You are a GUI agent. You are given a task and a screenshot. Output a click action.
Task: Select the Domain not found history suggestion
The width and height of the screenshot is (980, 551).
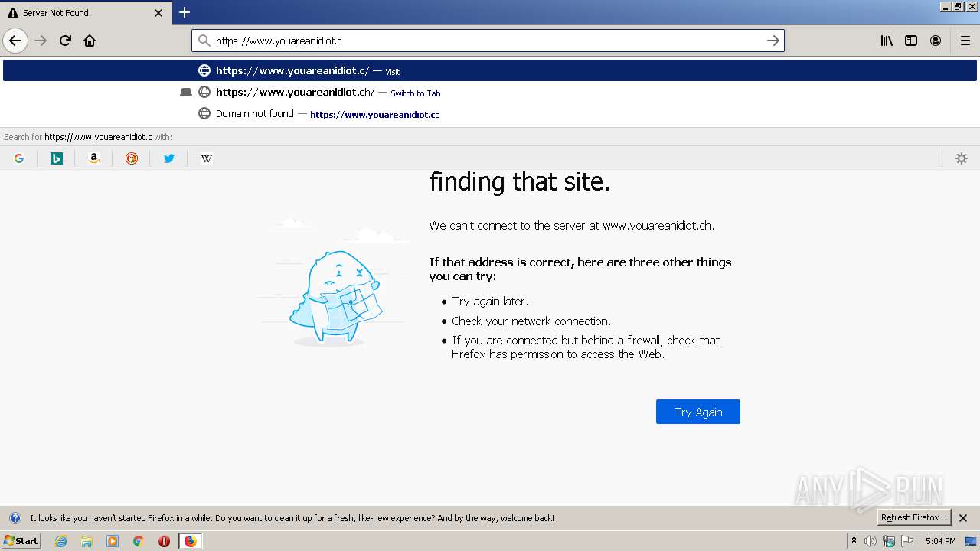[x=490, y=113]
